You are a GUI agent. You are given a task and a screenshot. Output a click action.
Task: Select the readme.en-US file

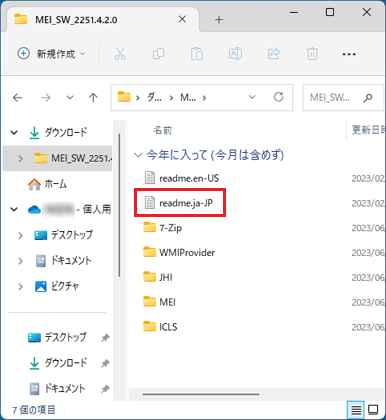point(182,178)
